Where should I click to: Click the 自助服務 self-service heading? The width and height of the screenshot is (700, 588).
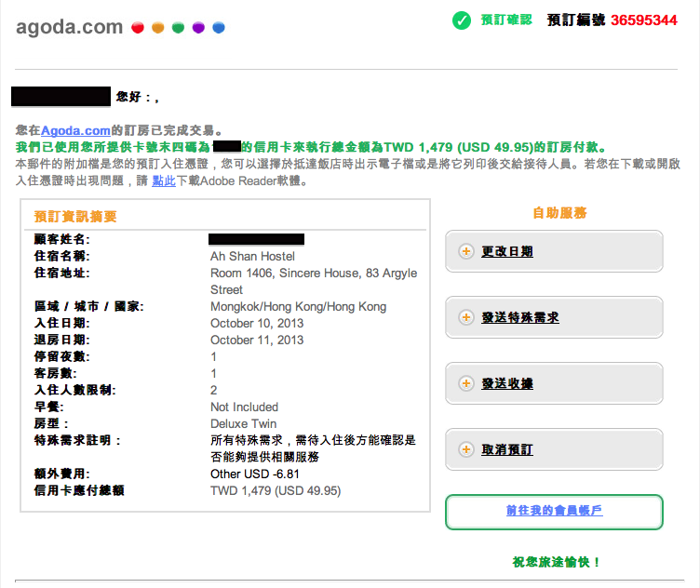(x=559, y=213)
